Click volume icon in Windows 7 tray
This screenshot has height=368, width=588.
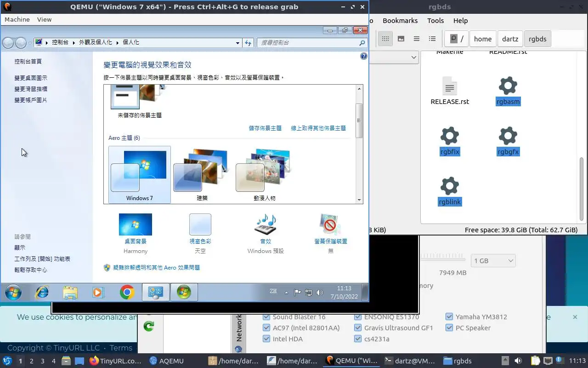(x=320, y=292)
